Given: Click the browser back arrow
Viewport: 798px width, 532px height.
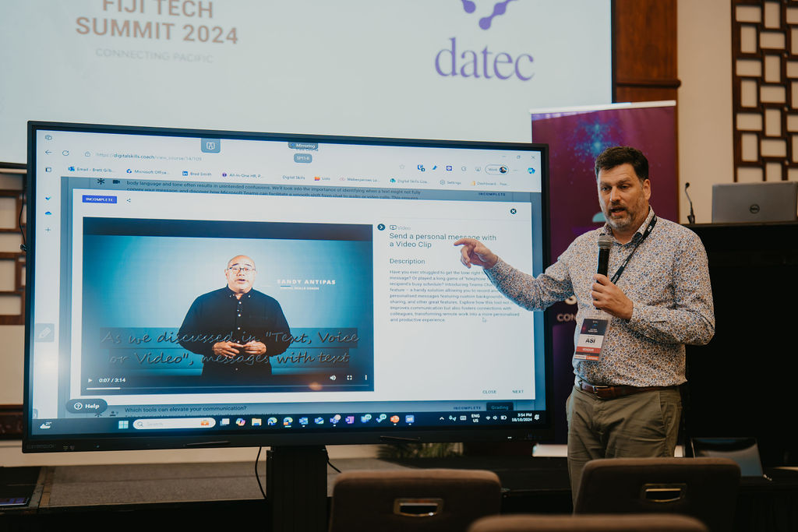Looking at the screenshot, I should coord(48,153).
